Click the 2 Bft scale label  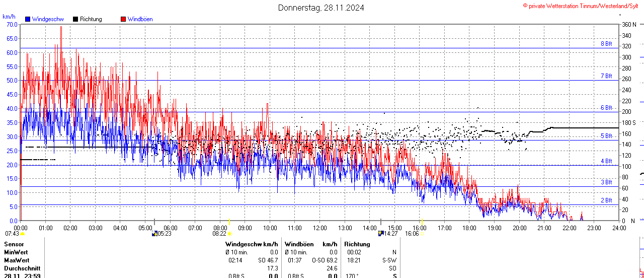(606, 200)
